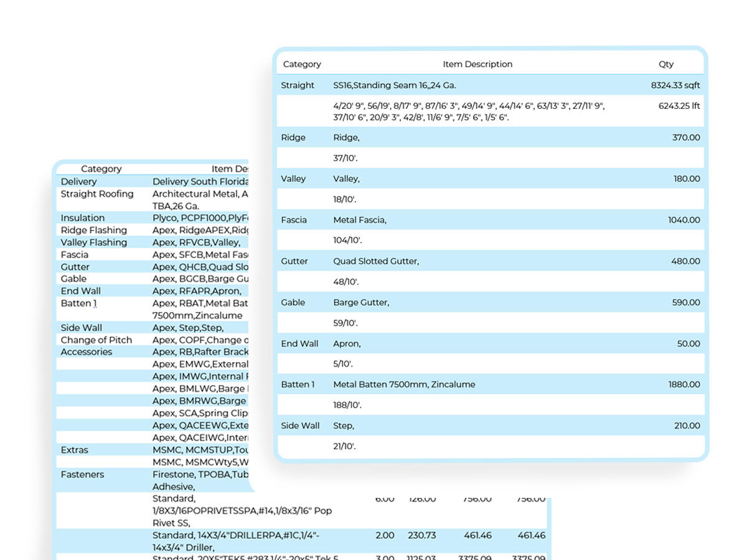Viewport: 747px width, 560px height.
Task: Click 'Quad Slotted Gutter,' description
Action: point(376,261)
